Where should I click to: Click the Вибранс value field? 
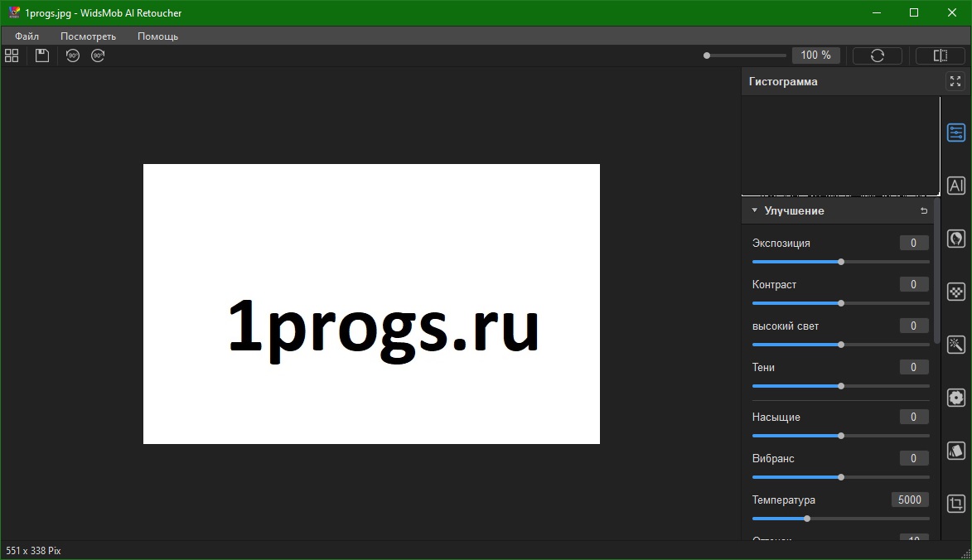(914, 458)
